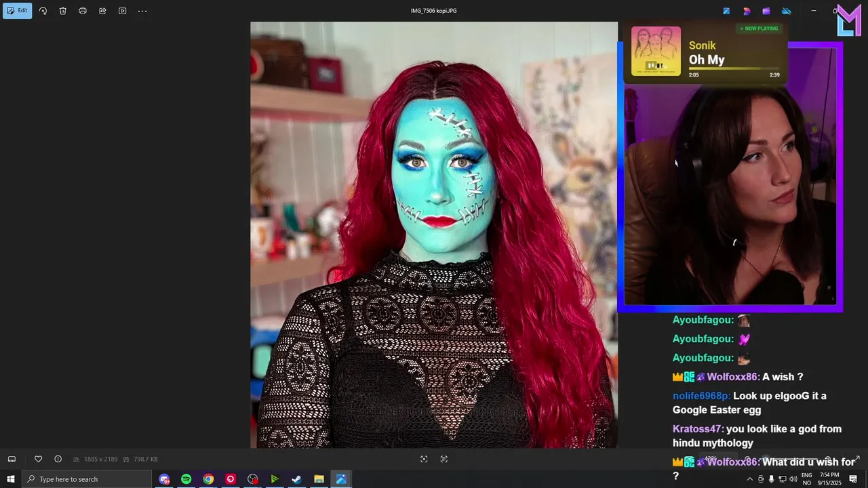Minimize the Photos window

click(x=814, y=11)
